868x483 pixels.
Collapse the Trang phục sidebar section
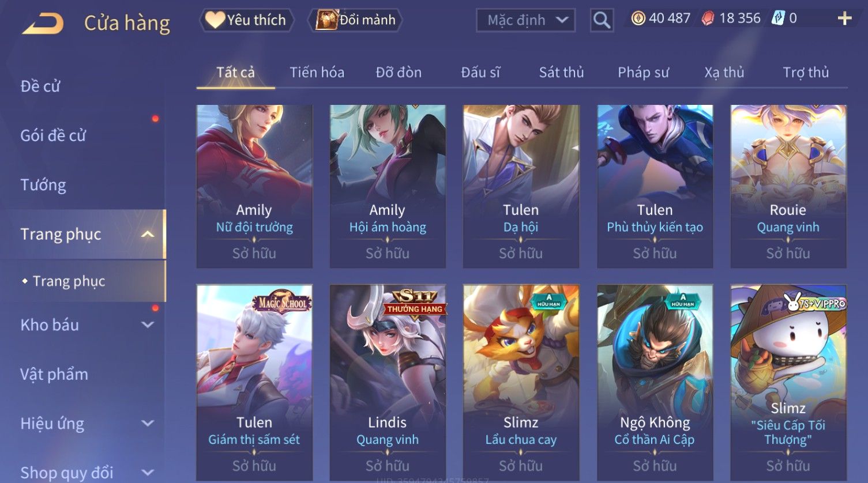148,234
